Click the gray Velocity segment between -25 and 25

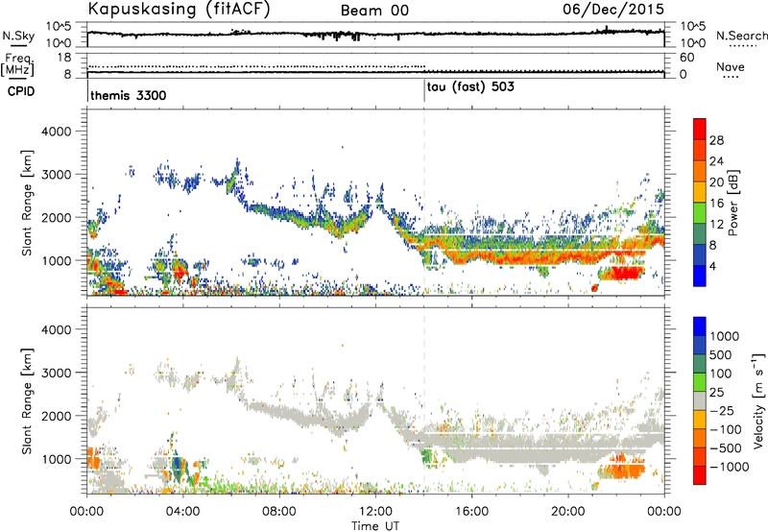(700, 401)
